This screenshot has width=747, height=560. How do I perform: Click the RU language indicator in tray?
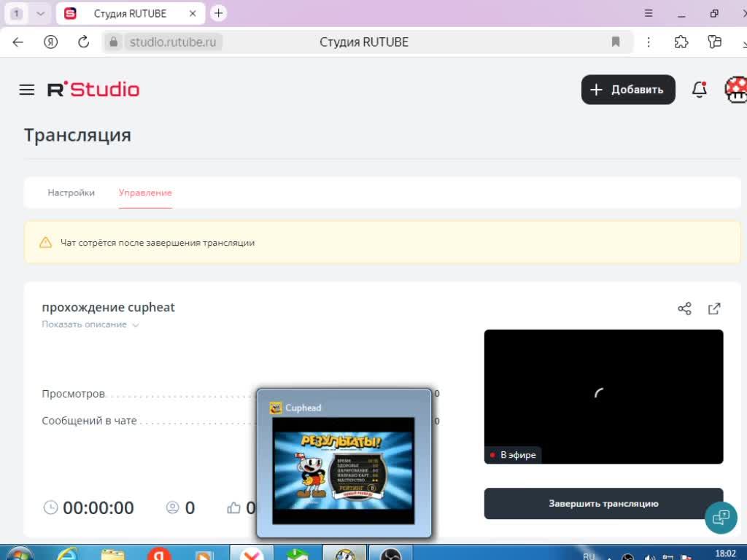[589, 556]
